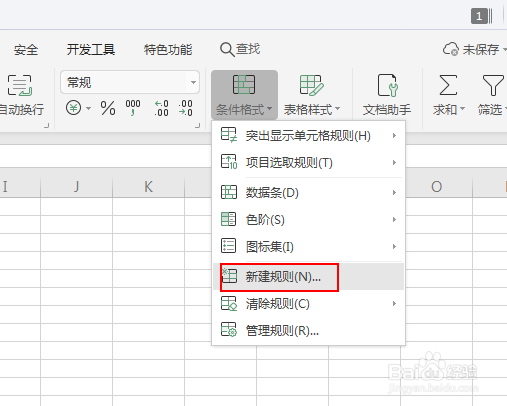Open number format dialog launcher
The width and height of the screenshot is (507, 406).
198,126
